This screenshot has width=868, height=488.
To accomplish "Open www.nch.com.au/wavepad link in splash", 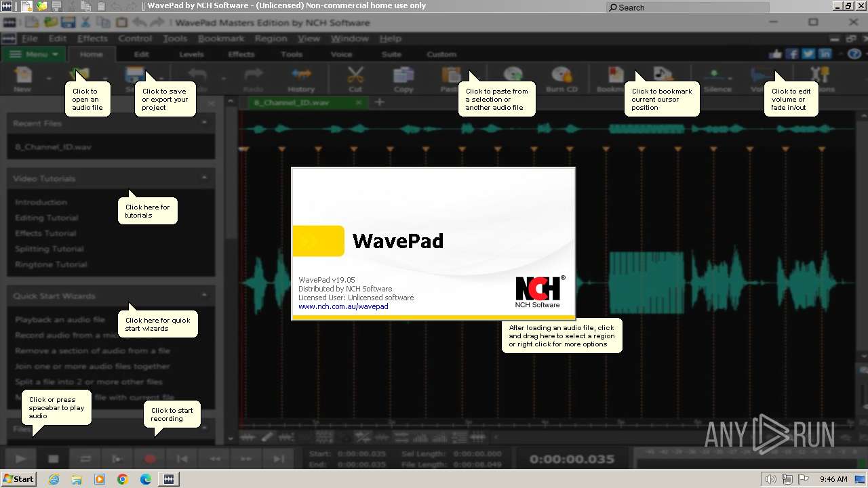I will click(343, 306).
